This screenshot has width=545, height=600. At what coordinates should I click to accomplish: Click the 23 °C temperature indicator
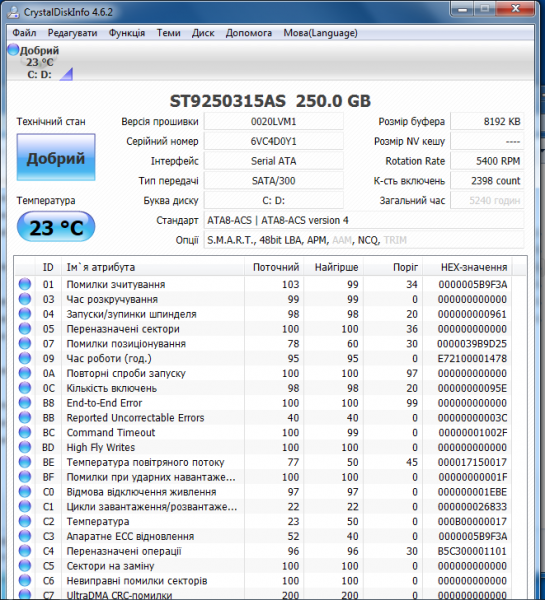(56, 227)
